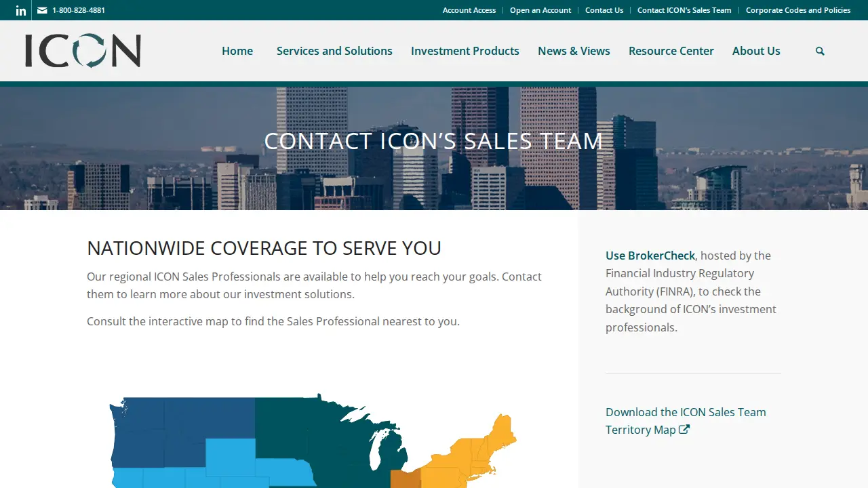The width and height of the screenshot is (868, 488).
Task: Open Services and Solutions menu
Action: point(334,51)
